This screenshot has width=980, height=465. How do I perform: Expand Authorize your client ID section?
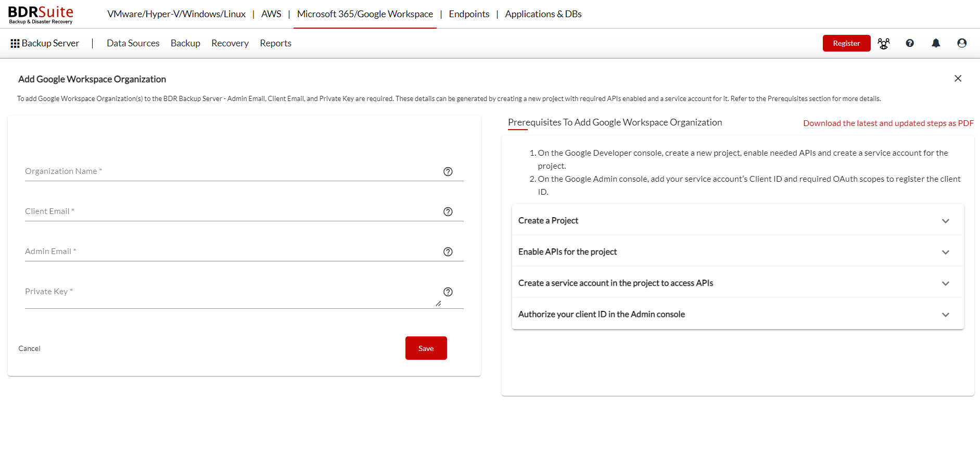[738, 314]
